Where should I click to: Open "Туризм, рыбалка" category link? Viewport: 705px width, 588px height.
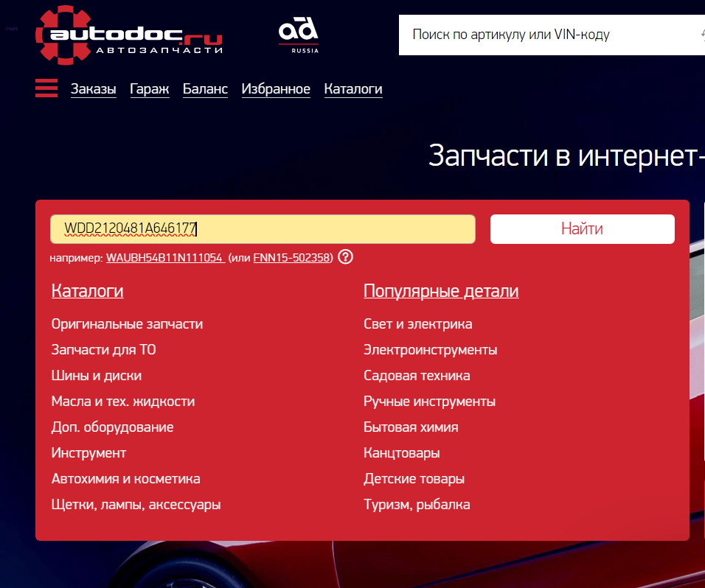click(x=417, y=504)
